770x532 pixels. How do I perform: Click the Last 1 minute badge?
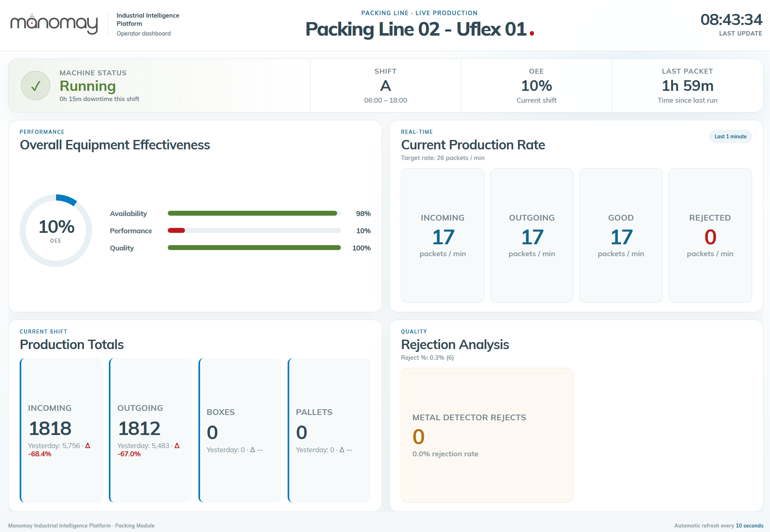pyautogui.click(x=730, y=137)
